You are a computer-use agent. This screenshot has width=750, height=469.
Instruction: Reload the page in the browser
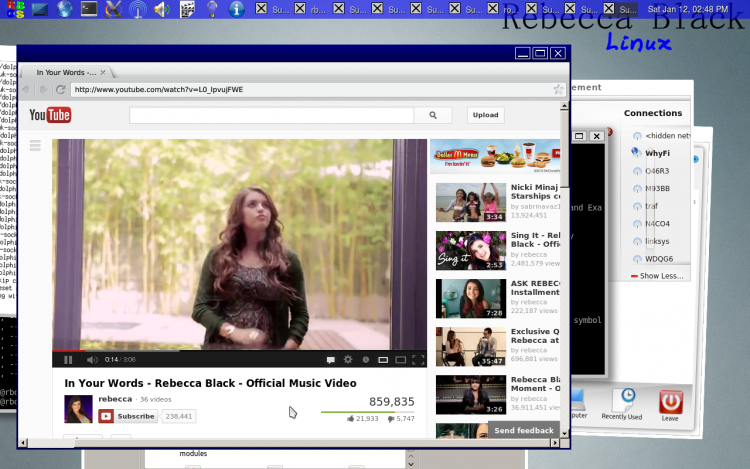tap(60, 89)
